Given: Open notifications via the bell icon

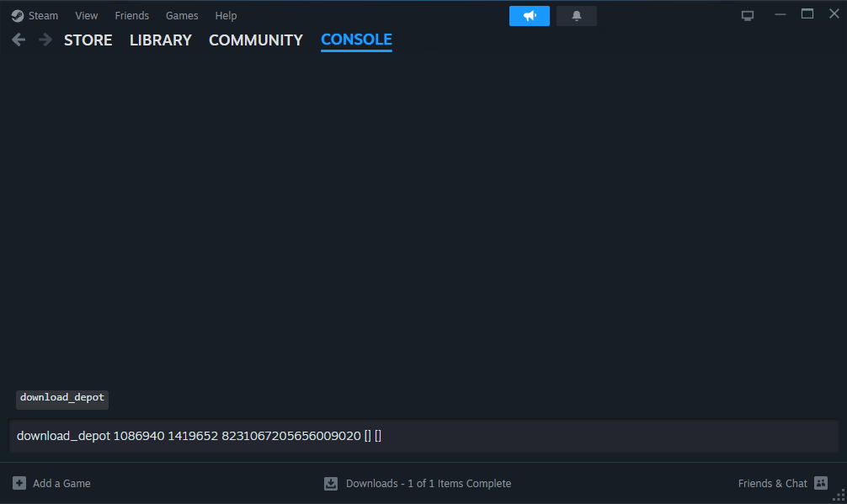Looking at the screenshot, I should pyautogui.click(x=576, y=15).
